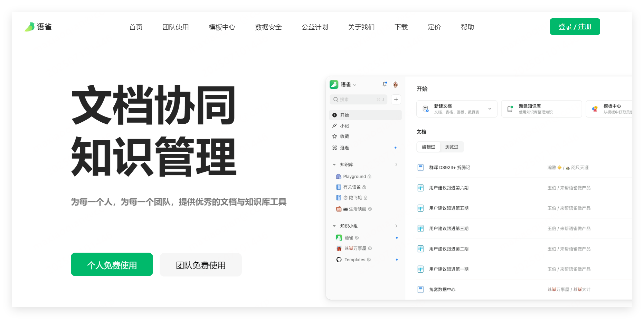Screen dimensions: 644x319
Task: Click the plus create button beside search
Action: [396, 100]
